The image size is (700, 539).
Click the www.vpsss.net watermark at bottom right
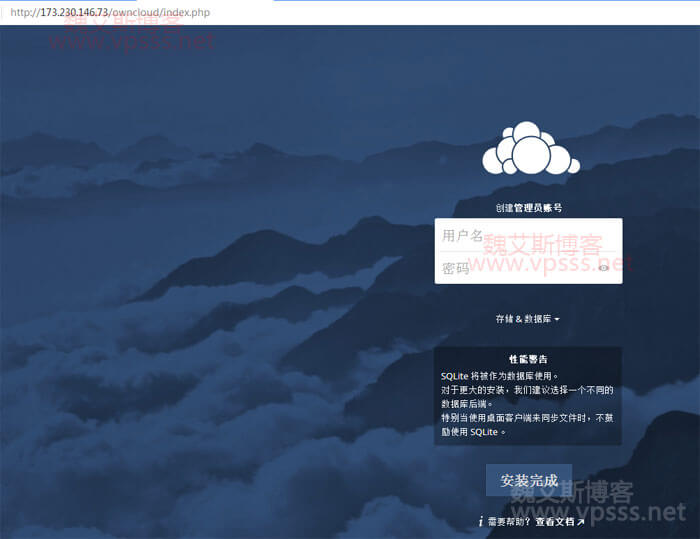click(x=599, y=512)
